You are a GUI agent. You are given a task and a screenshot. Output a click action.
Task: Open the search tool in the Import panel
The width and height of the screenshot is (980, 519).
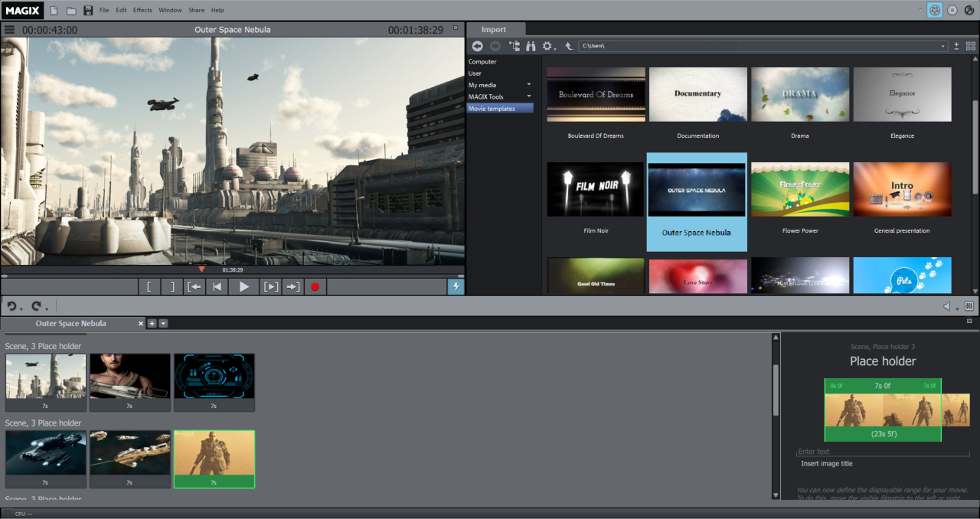coord(531,46)
